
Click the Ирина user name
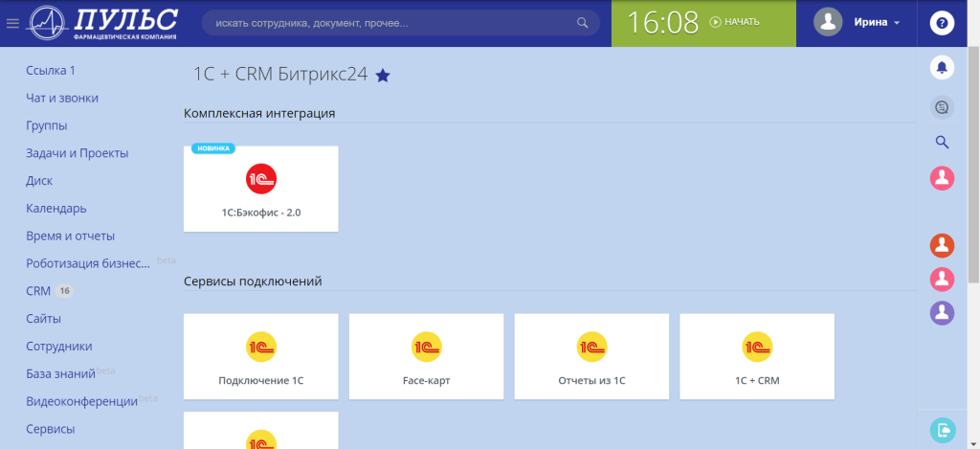(x=871, y=23)
